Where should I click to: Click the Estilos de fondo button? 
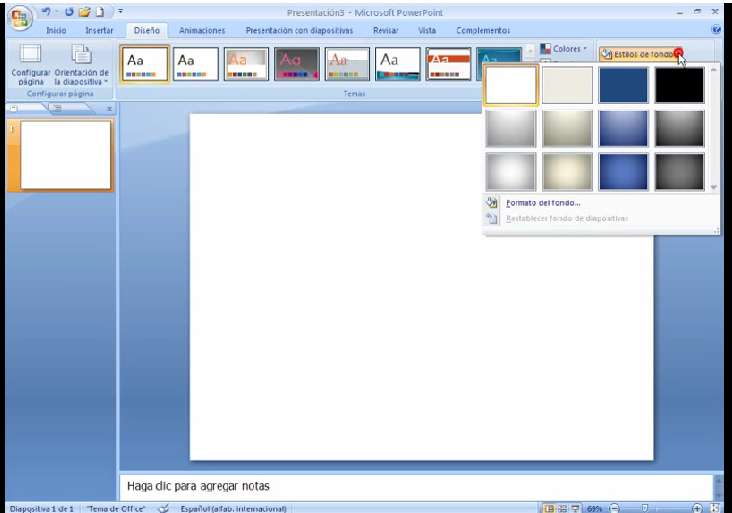(x=640, y=54)
